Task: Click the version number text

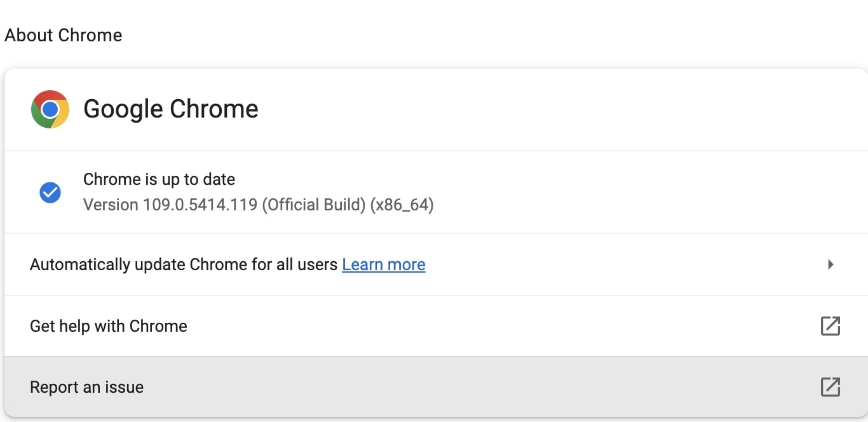Action: click(x=257, y=205)
